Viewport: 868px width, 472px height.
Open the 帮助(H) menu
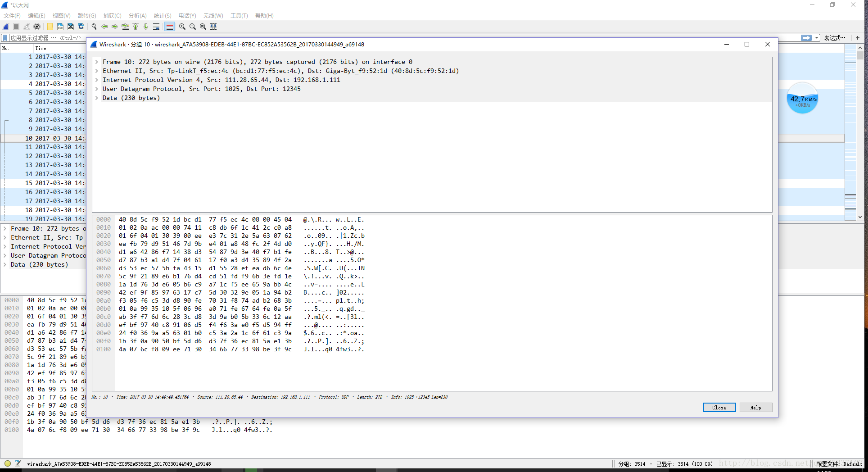264,15
